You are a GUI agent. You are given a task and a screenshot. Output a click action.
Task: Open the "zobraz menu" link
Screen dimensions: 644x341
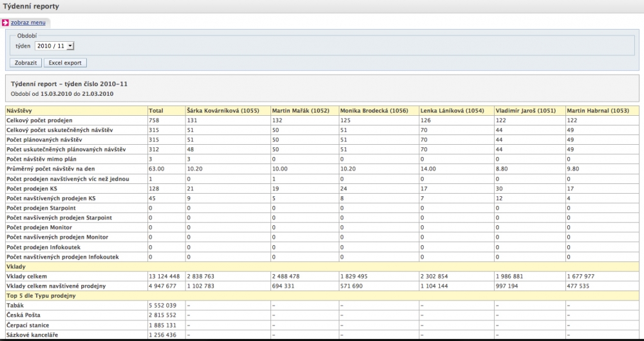(x=28, y=23)
